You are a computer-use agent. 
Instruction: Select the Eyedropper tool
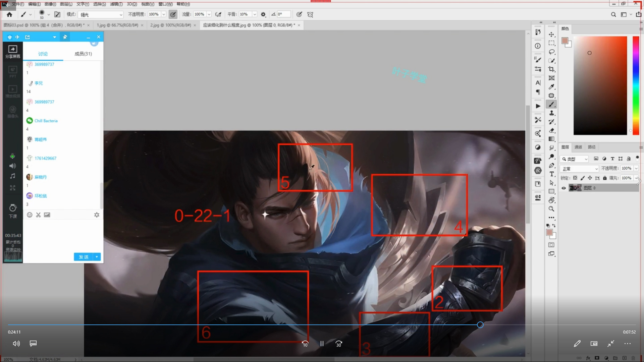tap(551, 87)
